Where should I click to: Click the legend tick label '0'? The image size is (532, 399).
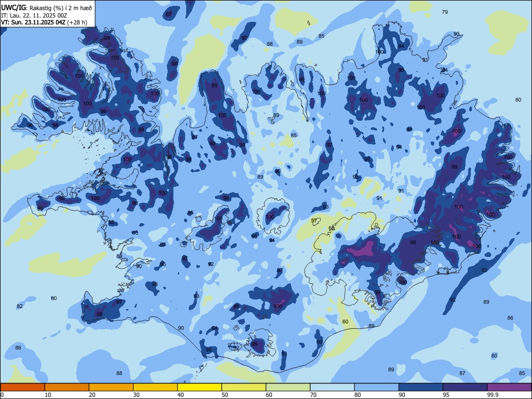2,395
